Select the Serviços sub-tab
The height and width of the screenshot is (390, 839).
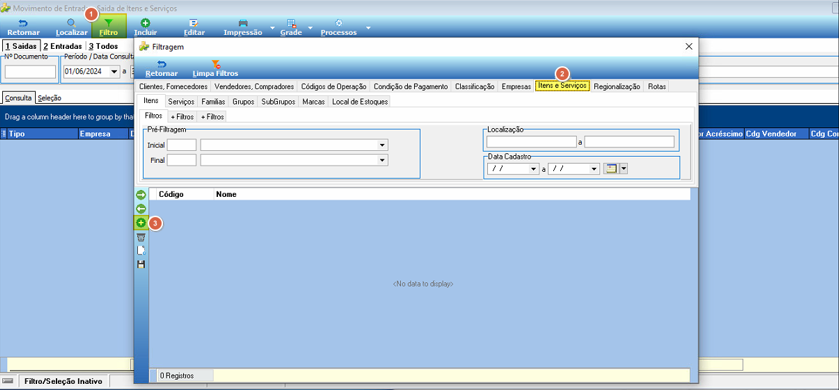pos(181,101)
